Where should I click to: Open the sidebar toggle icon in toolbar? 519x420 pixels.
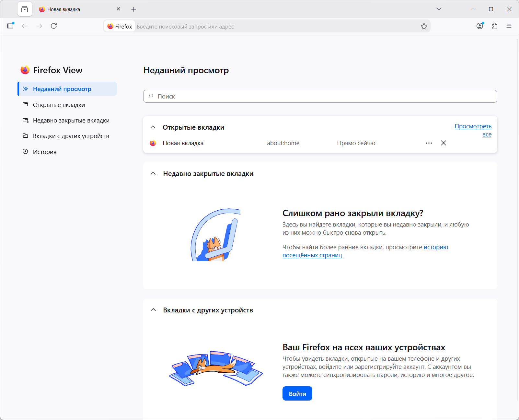coord(11,26)
